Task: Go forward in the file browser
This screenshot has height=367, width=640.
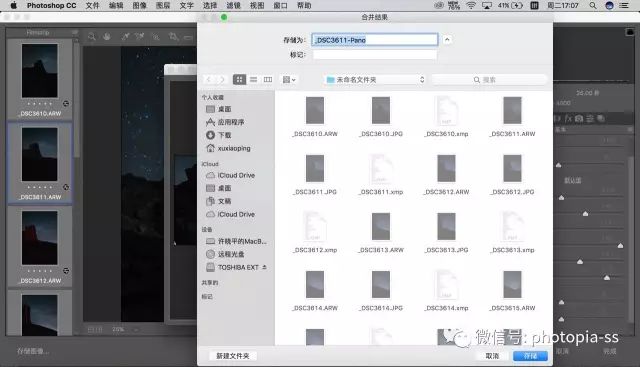Action: pyautogui.click(x=222, y=80)
